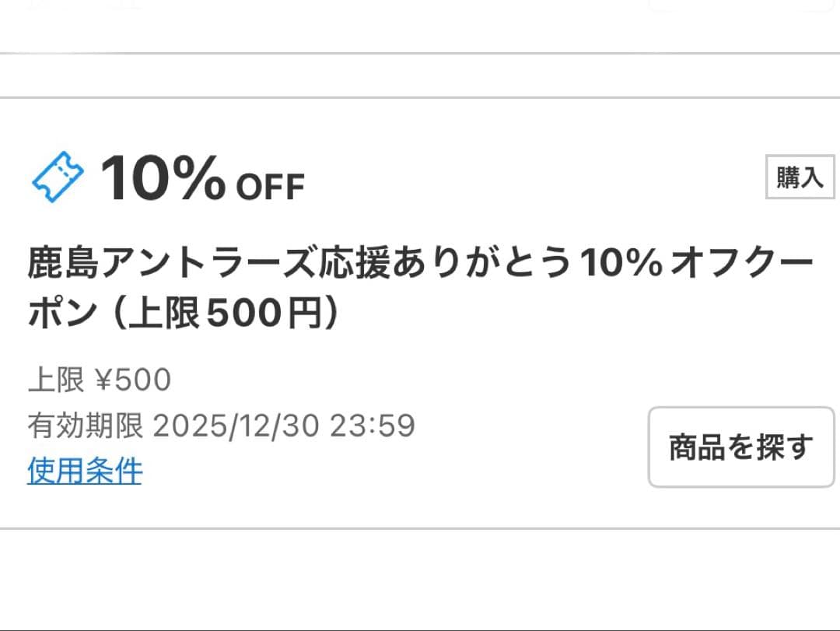Screen dimensions: 840x631
Task: Click the ポン（上限500円）title line
Action: pos(184,314)
